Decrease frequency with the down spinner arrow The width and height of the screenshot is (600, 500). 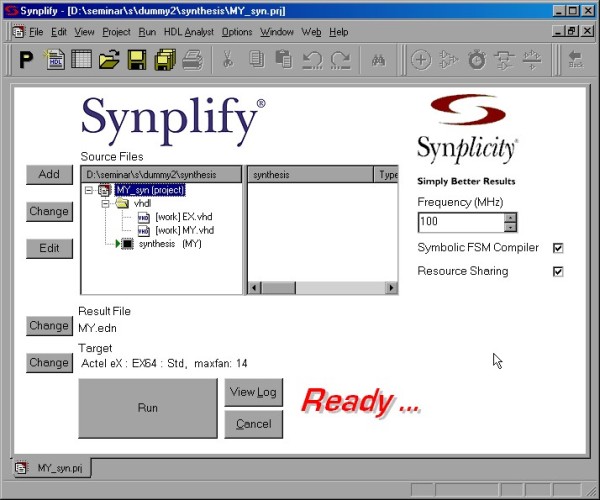tap(510, 228)
